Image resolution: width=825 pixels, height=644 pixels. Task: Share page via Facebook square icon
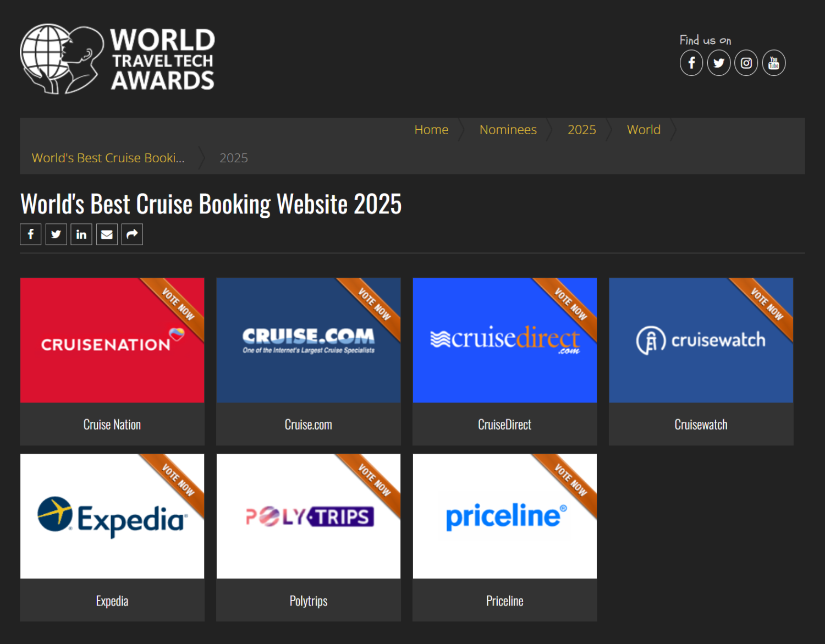31,234
